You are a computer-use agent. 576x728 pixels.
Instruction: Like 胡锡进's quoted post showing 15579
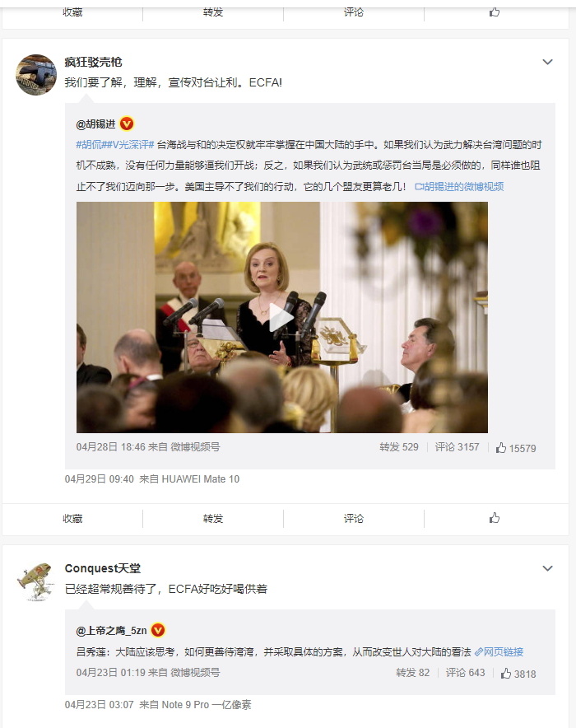click(x=515, y=447)
